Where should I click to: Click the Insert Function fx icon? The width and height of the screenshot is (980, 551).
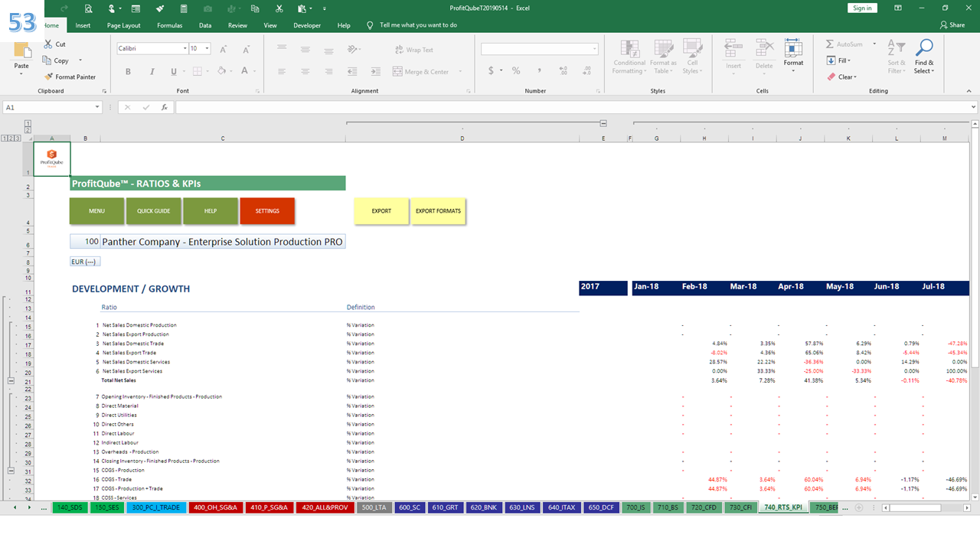[x=164, y=108]
